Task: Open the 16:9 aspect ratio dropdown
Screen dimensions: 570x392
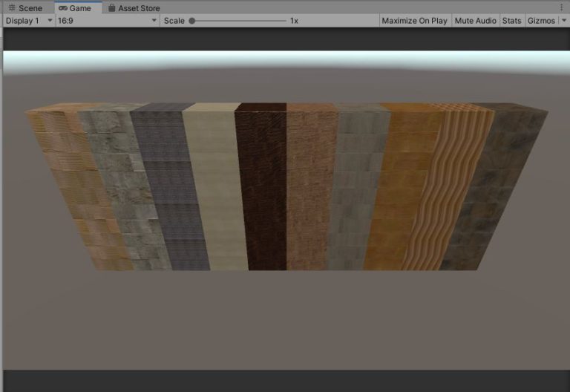Action: point(107,21)
